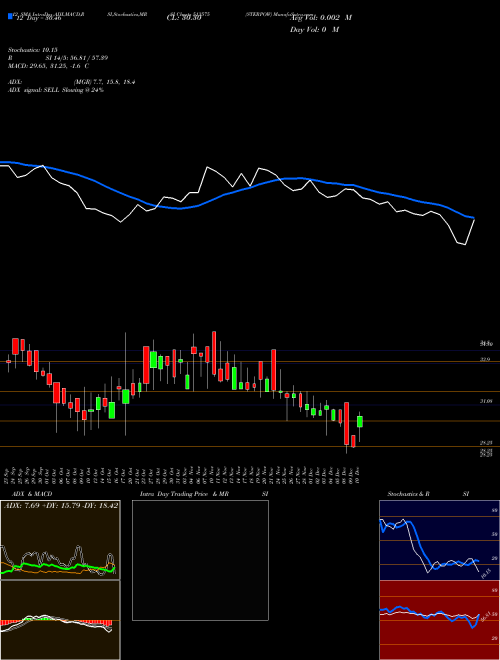Viewport: 500px width, 660px height.
Task: Click inside the empty Intra Day Trading chart panel
Action: [200, 560]
